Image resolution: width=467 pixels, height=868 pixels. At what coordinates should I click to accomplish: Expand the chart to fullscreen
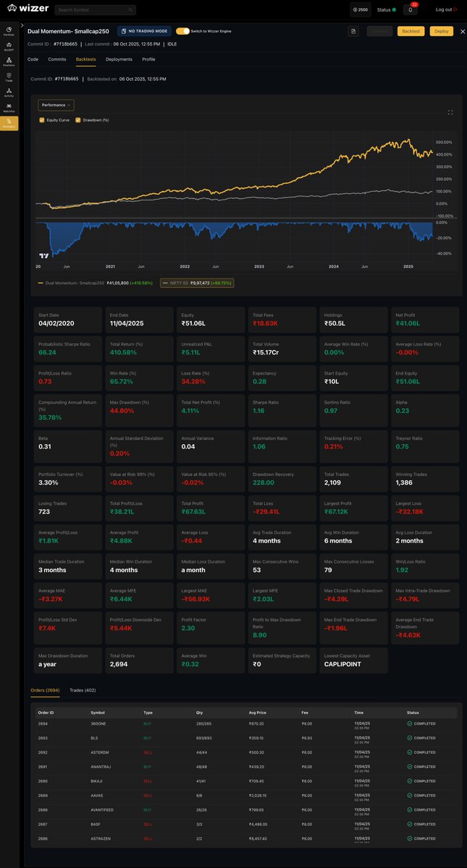(451, 112)
